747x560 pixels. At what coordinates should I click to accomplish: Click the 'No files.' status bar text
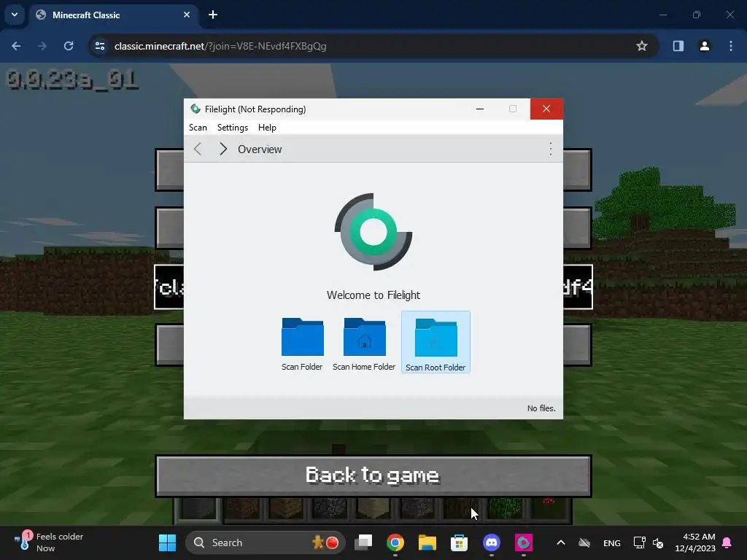coord(541,408)
